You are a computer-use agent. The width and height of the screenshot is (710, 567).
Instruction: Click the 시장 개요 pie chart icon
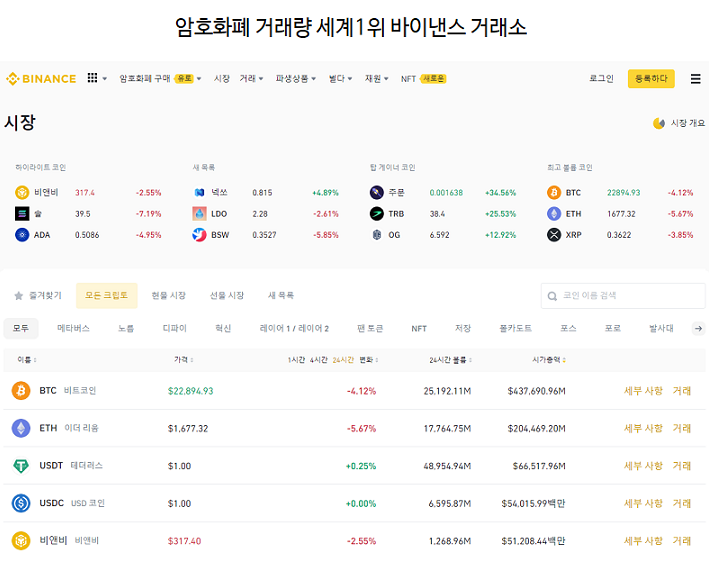pos(659,123)
